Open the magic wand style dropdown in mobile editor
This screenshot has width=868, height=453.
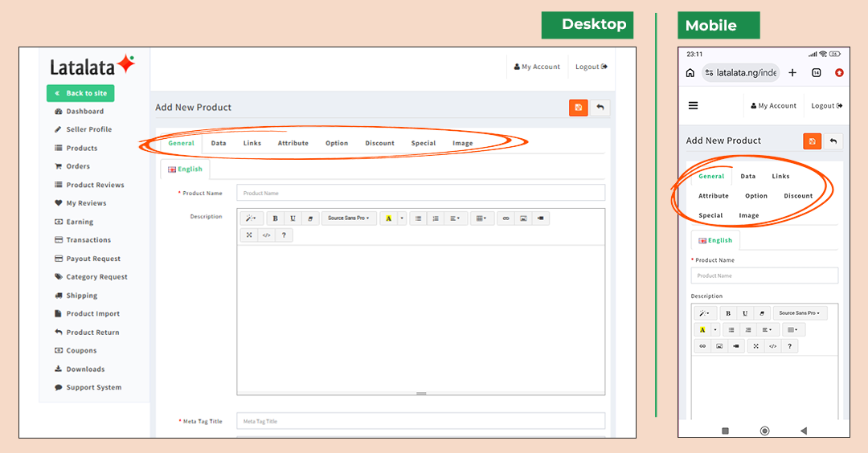click(705, 313)
